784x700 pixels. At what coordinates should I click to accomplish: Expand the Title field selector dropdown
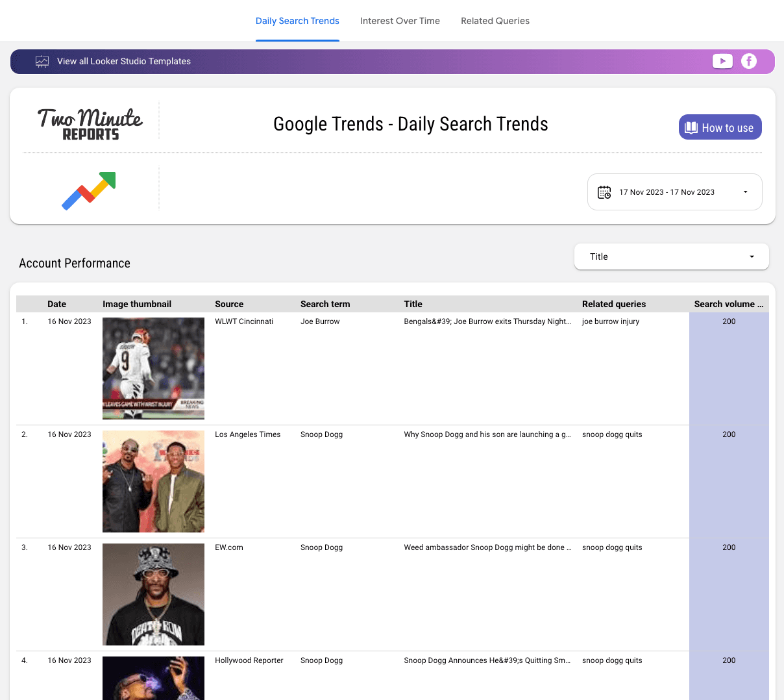671,256
